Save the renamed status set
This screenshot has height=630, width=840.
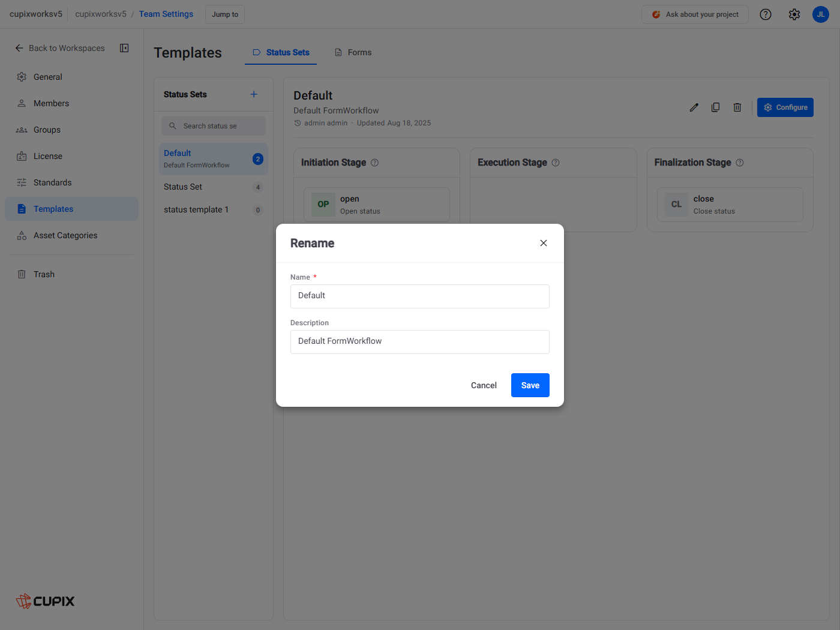coord(530,385)
